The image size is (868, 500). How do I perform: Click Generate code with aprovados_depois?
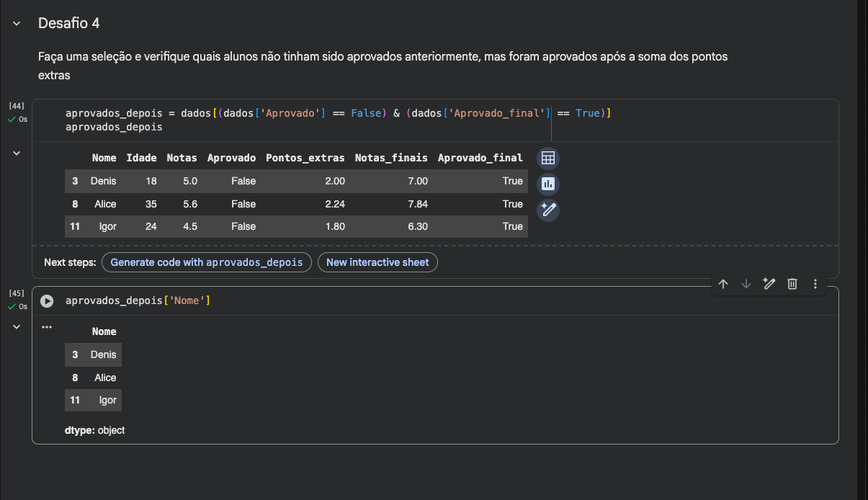tap(207, 262)
